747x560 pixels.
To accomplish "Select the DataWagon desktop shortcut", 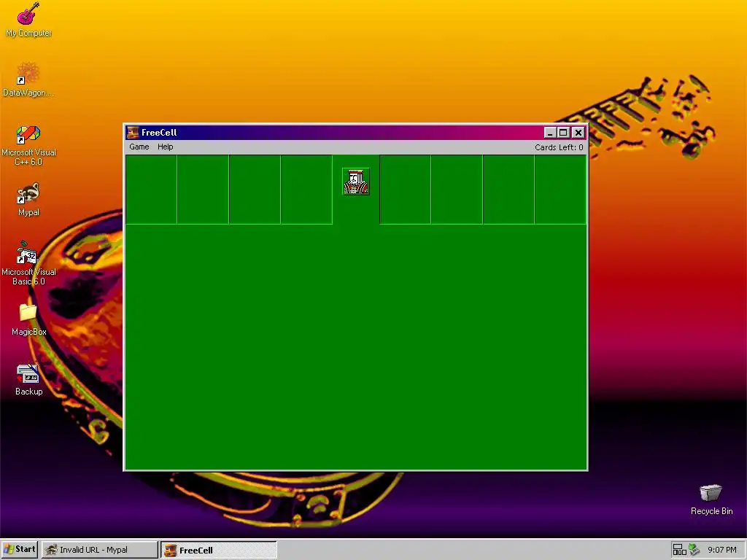I will point(28,80).
